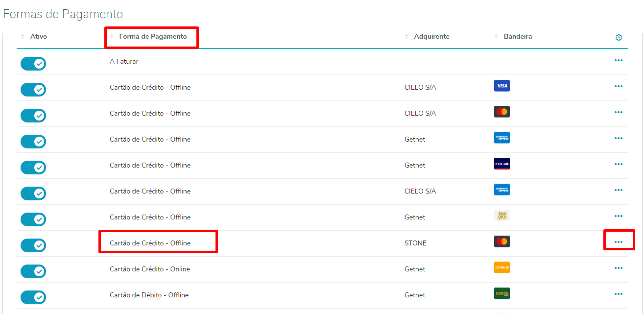Viewport: 644px width, 314px height.
Task: Click the Cartão de Crédito - Online text
Action: coord(149,269)
